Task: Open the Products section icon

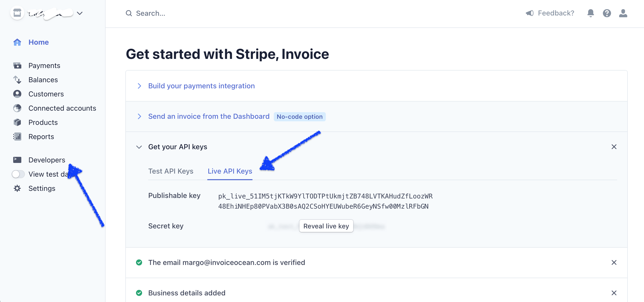Action: coord(17,122)
